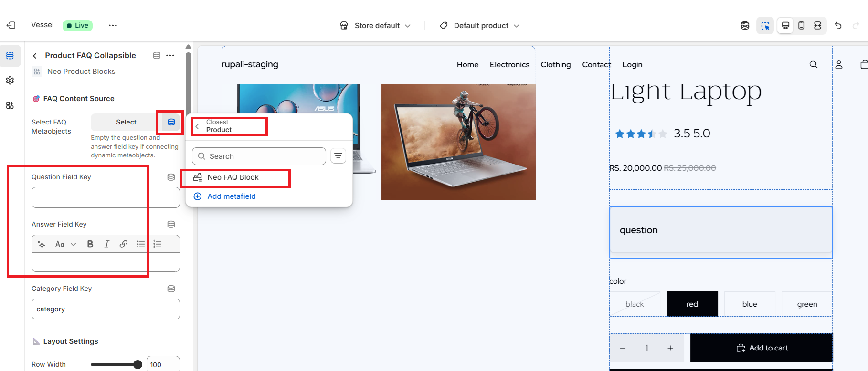Screen dimensions: 868x371
Task: Click the rupali-staging store name
Action: click(x=250, y=64)
